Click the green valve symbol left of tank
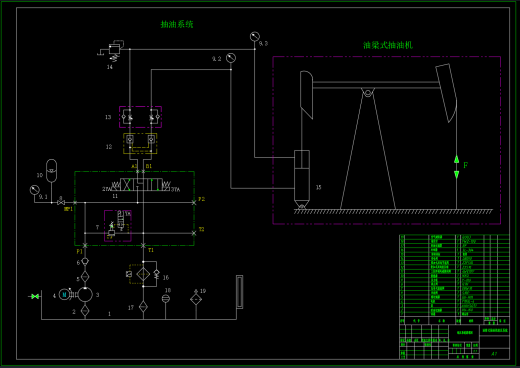This screenshot has width=520, height=368. coord(34,296)
